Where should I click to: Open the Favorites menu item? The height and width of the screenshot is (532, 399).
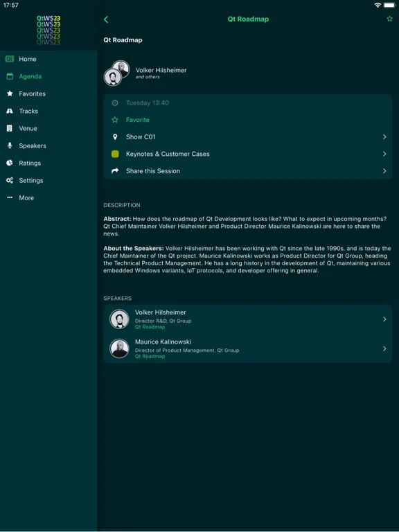point(48,94)
